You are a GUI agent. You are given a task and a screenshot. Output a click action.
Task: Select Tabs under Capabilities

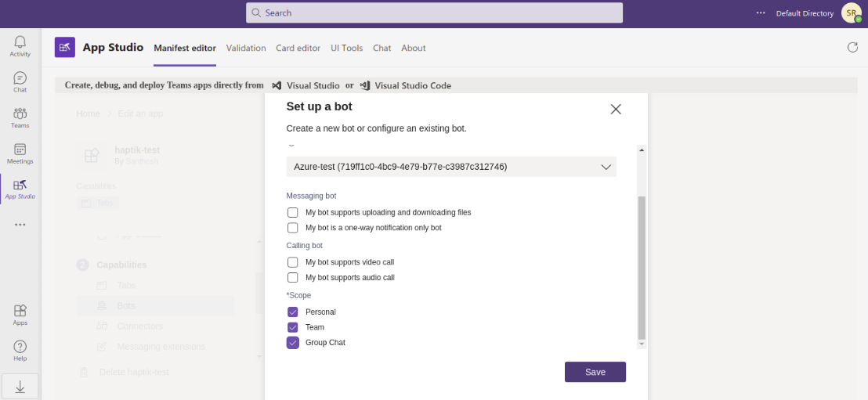[126, 286]
